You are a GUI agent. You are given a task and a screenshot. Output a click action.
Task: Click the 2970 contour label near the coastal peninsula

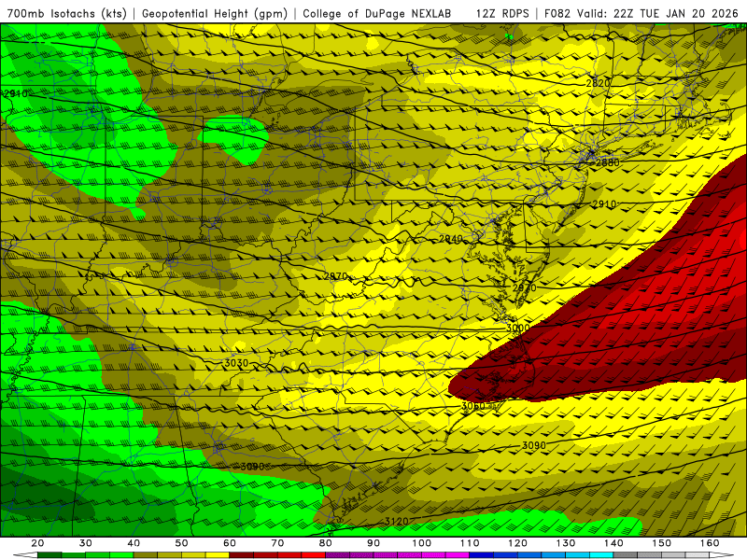(524, 287)
